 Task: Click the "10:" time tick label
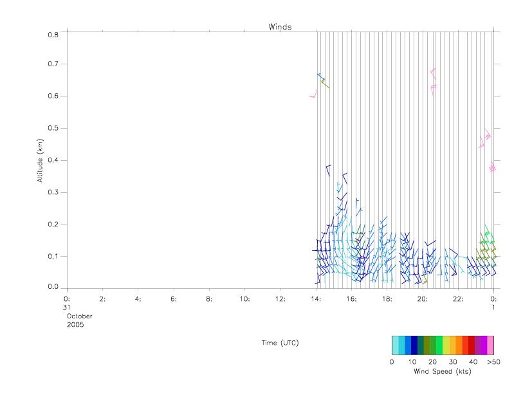[x=244, y=299]
